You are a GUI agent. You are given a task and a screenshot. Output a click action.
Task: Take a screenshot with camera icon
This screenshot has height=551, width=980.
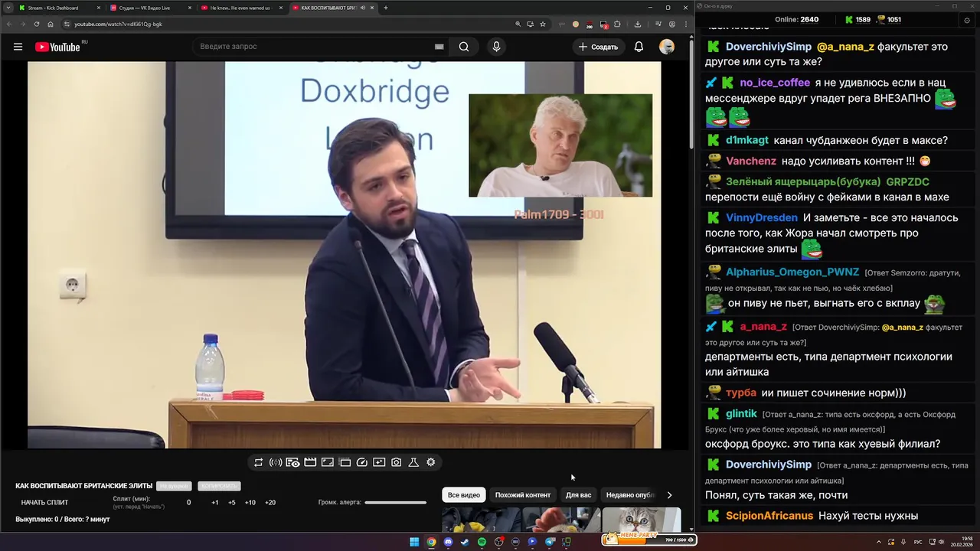(x=396, y=462)
